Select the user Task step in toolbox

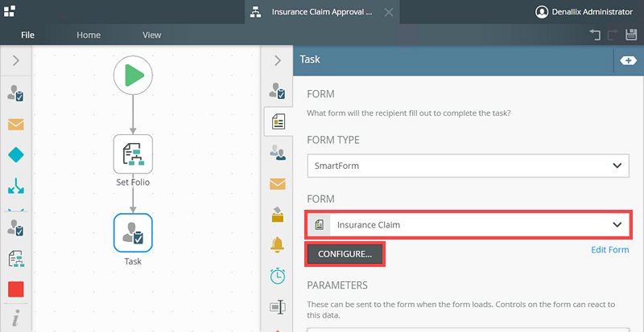pyautogui.click(x=15, y=93)
